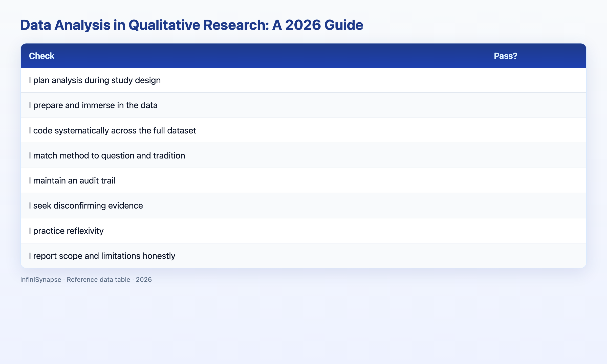Screen dimensions: 607x364
Task: Click the 'Check' column header
Action: click(x=42, y=56)
